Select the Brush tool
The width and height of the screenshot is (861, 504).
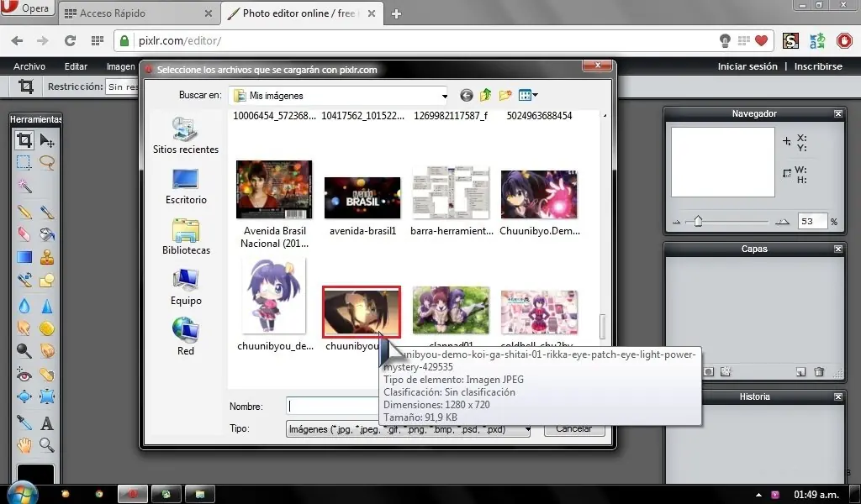click(47, 211)
